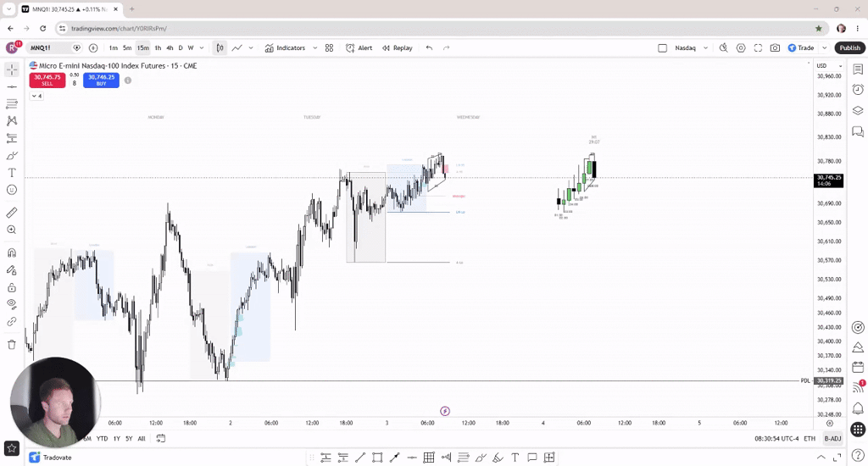The width and height of the screenshot is (868, 466).
Task: Open the USD currency dropdown
Action: tap(829, 66)
